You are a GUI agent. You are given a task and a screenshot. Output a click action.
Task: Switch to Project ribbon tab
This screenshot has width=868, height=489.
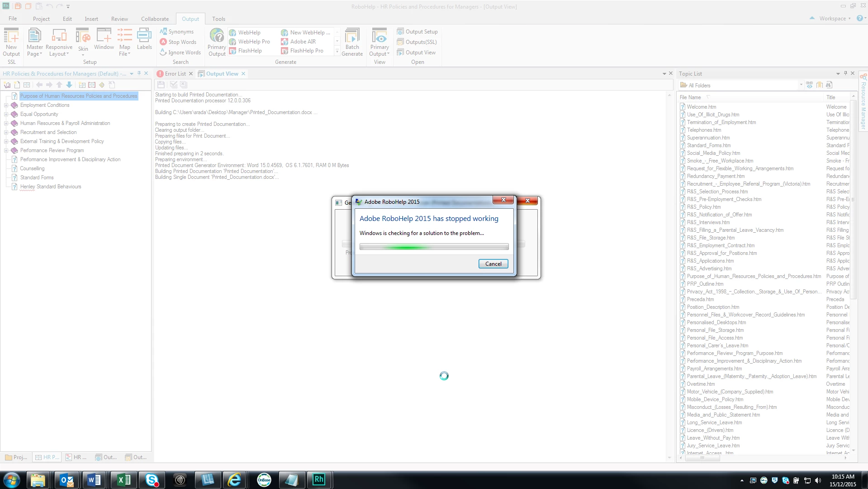coord(41,19)
